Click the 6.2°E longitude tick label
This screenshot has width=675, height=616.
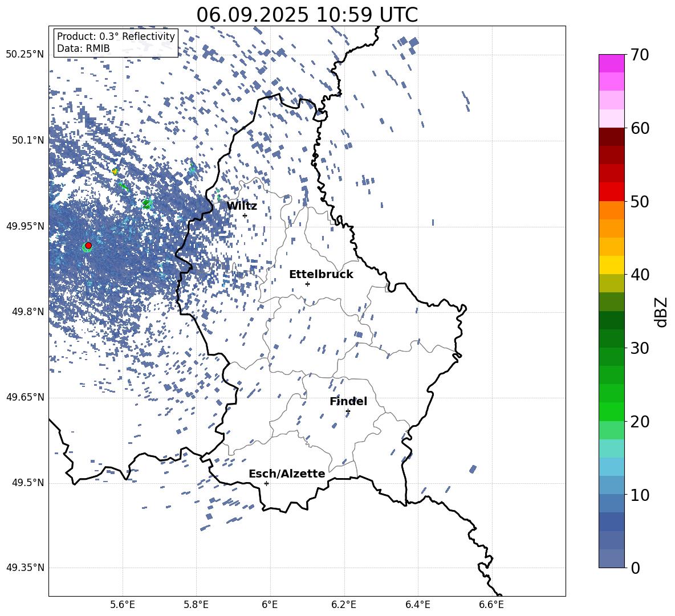(x=344, y=605)
